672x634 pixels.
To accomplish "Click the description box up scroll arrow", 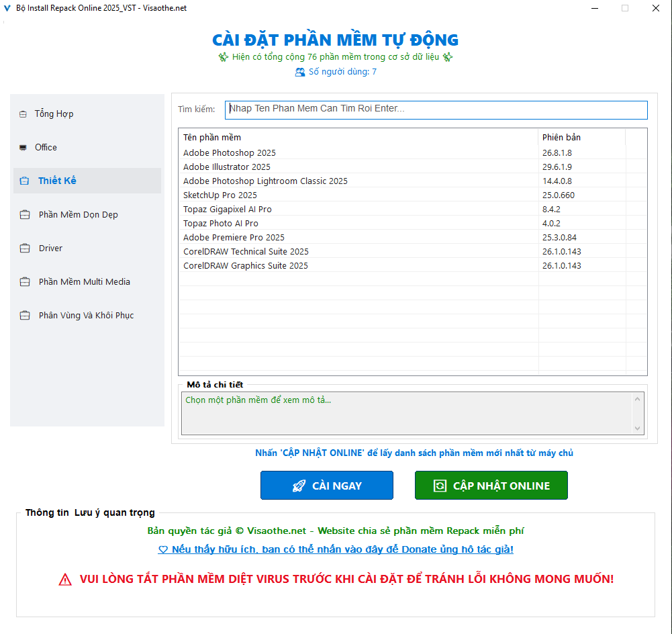I will coord(637,399).
